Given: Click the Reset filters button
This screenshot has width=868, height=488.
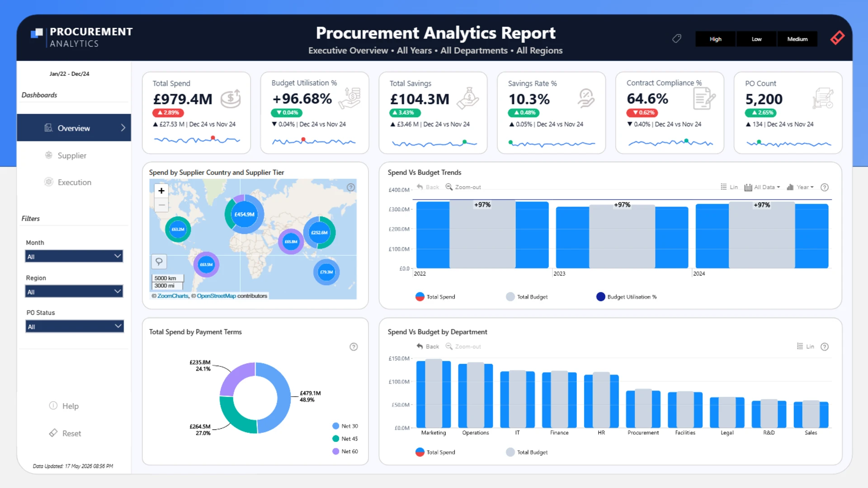Looking at the screenshot, I should coord(71,433).
